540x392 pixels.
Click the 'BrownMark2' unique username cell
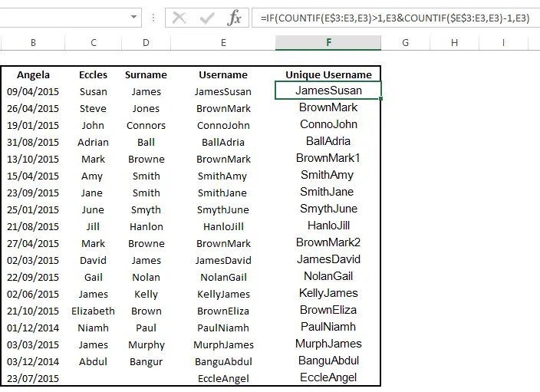click(x=328, y=242)
